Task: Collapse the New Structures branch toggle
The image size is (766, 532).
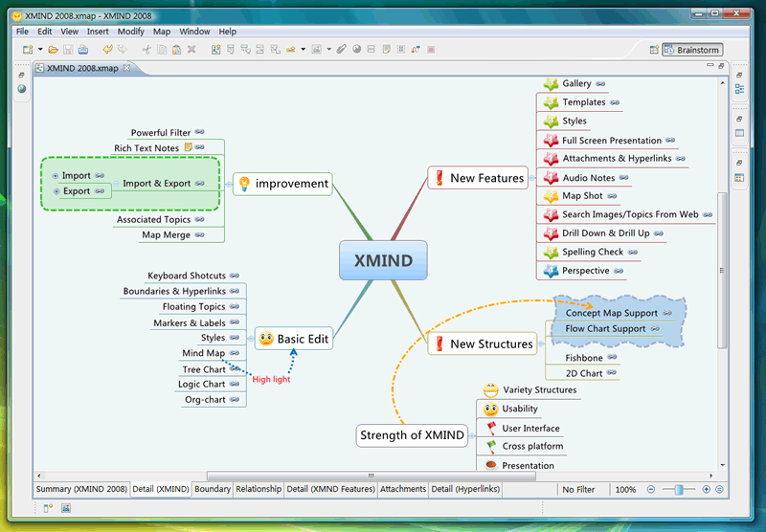Action: 541,344
